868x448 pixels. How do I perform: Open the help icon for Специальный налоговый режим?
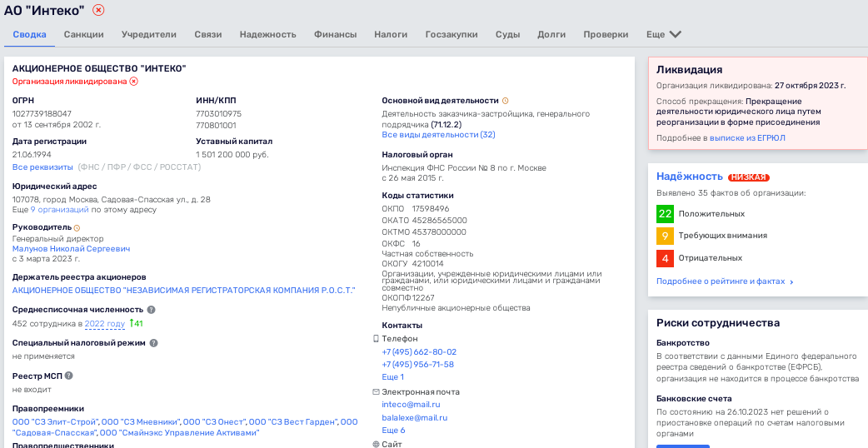point(153,343)
